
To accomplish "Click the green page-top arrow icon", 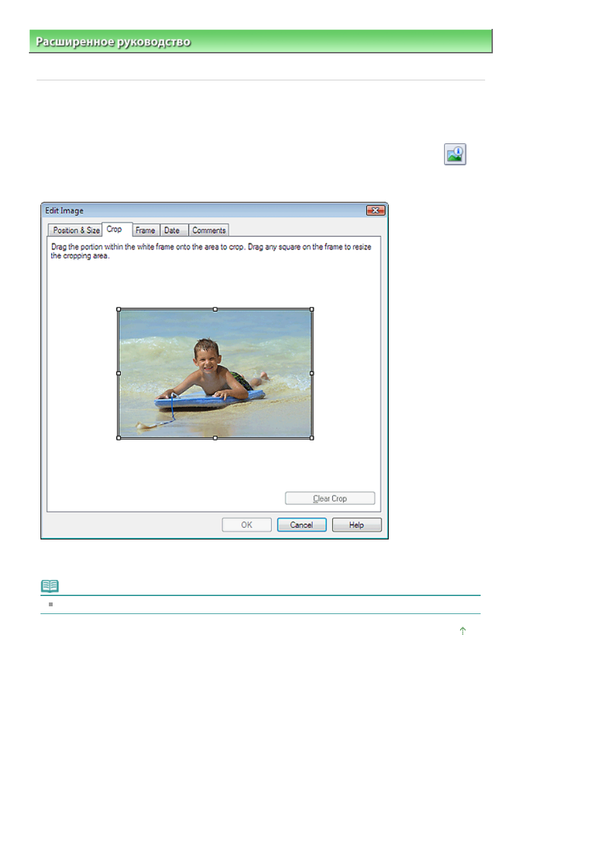I will coord(463,631).
